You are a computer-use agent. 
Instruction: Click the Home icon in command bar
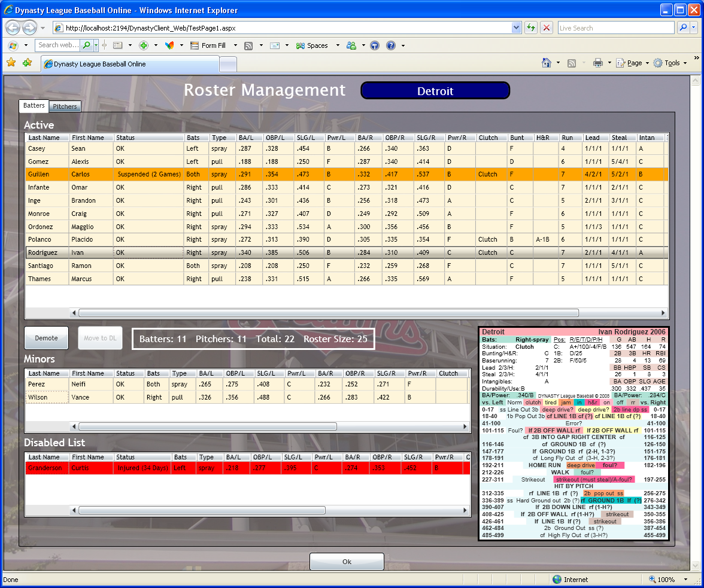(546, 63)
